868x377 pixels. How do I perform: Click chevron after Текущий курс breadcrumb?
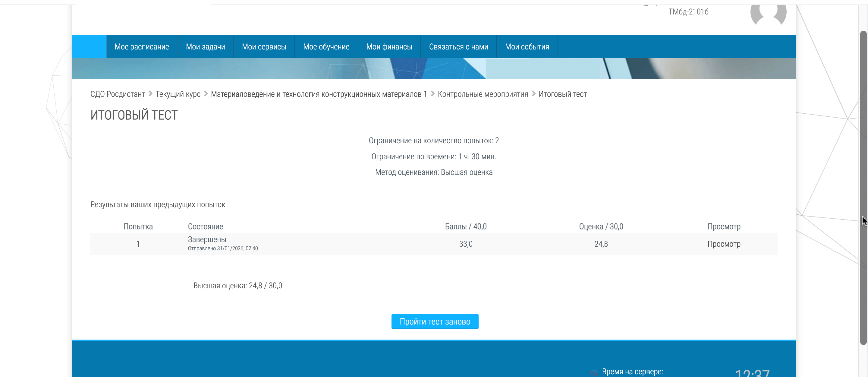tap(206, 93)
